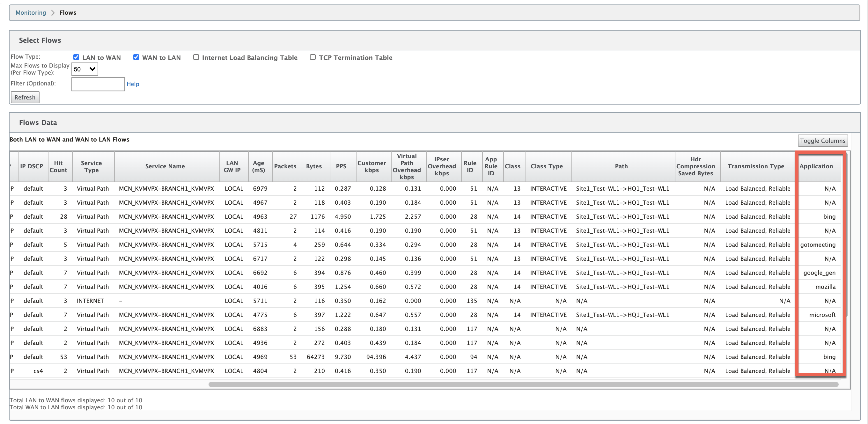Go to Monitoring breadcrumb link
868x424 pixels.
[x=31, y=12]
